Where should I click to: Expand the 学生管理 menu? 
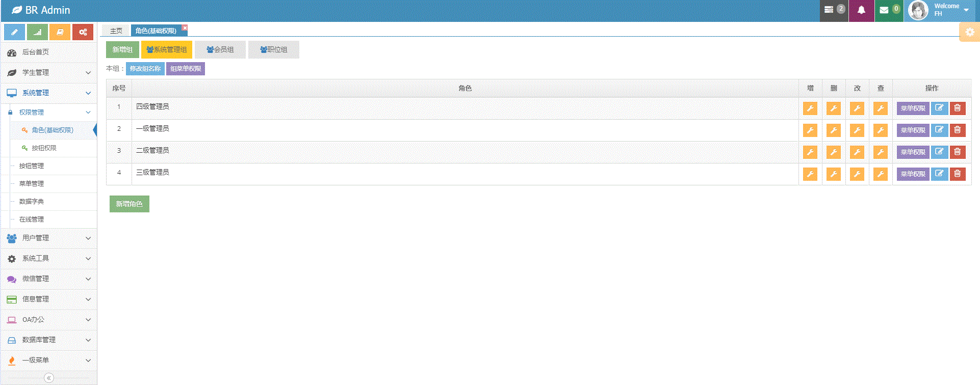click(48, 73)
